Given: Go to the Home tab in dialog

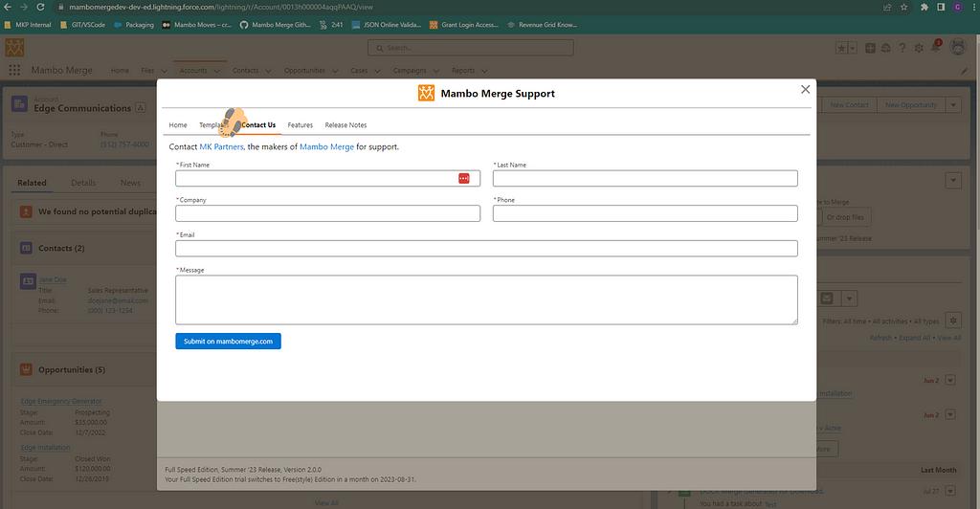Looking at the screenshot, I should coord(178,125).
